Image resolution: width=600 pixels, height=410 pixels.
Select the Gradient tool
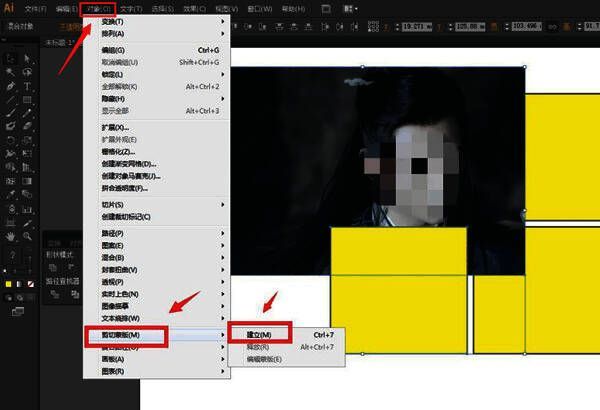click(27, 181)
